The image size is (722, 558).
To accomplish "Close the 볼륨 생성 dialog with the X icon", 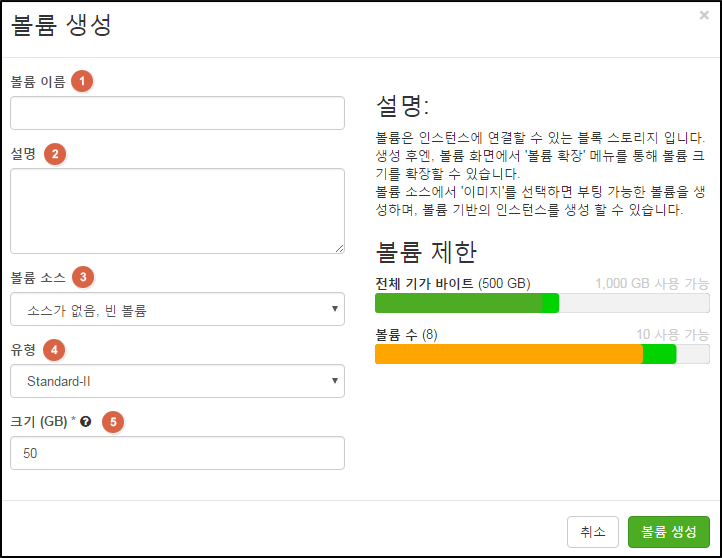I will tap(704, 15).
